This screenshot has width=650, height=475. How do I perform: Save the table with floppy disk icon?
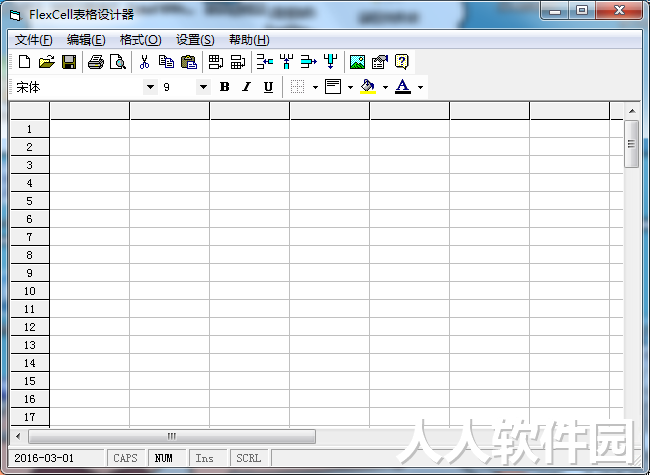69,62
